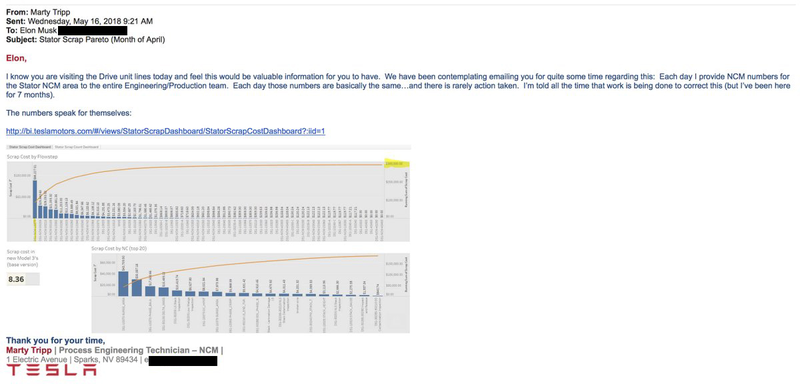Click the Scrap cost in new Model 3's label
The image size is (800, 388).
click(22, 257)
